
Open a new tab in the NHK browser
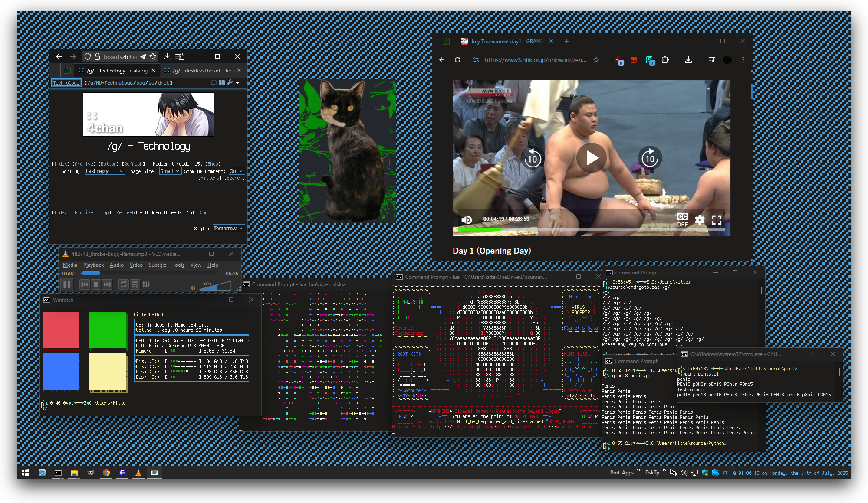tap(566, 41)
